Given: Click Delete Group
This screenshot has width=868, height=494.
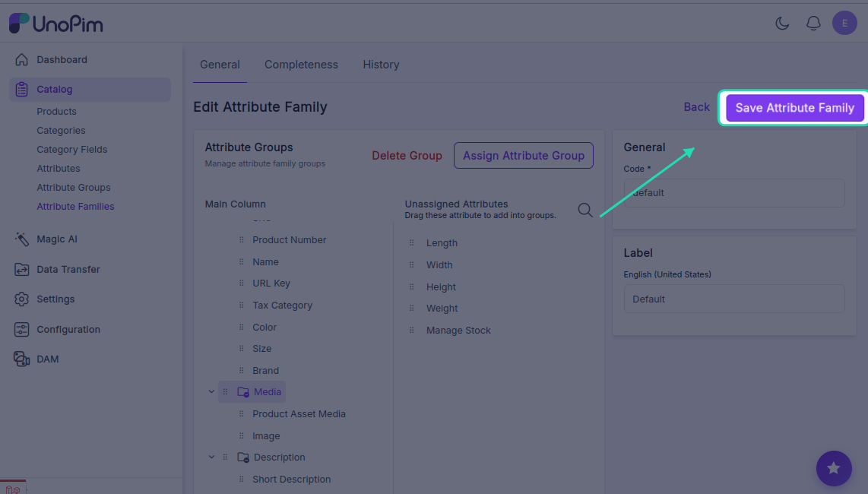Looking at the screenshot, I should click(407, 156).
